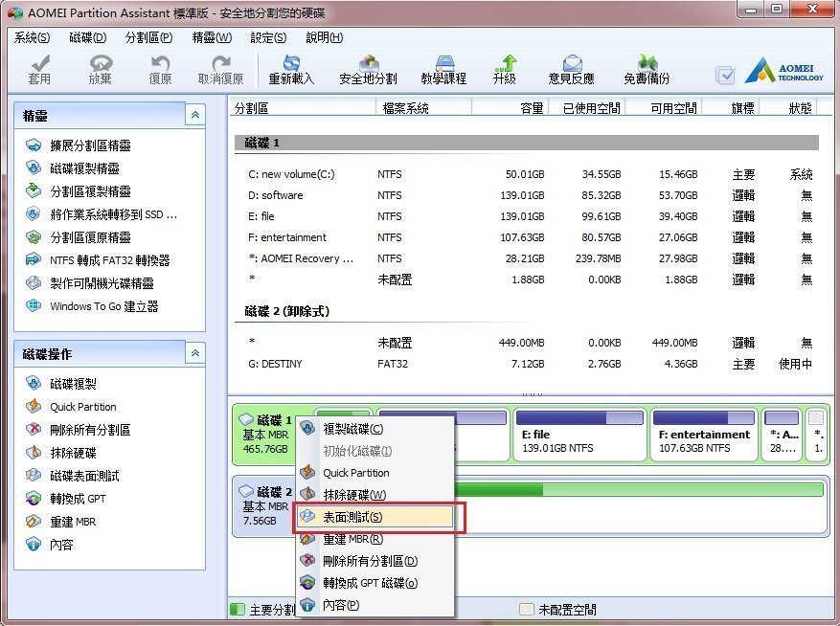Sort by the 可用空間 column header
This screenshot has width=840, height=626.
pyautogui.click(x=663, y=108)
